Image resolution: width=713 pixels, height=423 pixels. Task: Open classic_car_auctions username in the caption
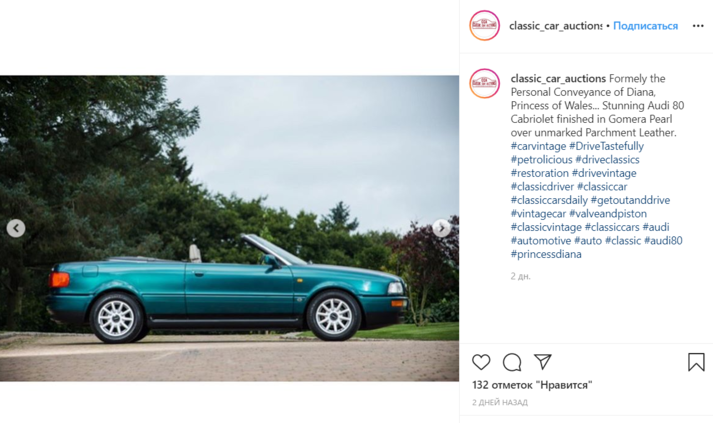(x=558, y=79)
